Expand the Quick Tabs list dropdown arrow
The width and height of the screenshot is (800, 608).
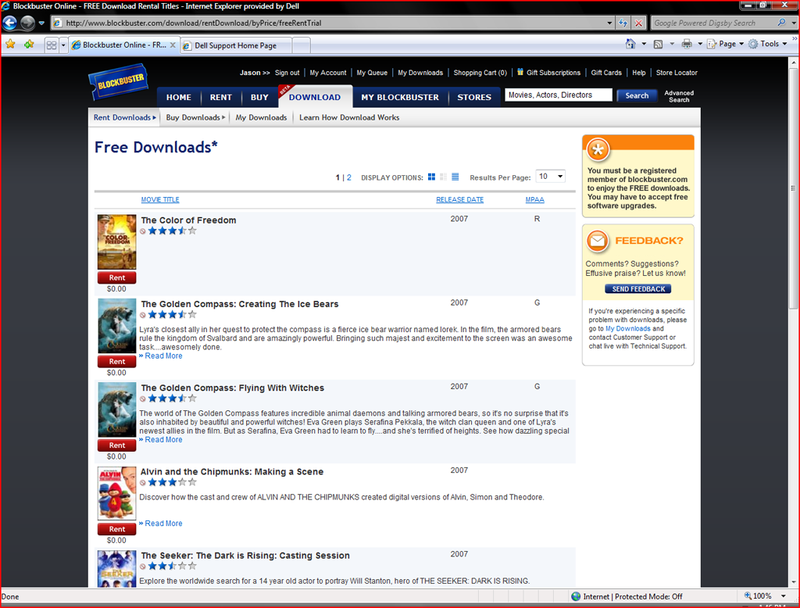[63, 45]
